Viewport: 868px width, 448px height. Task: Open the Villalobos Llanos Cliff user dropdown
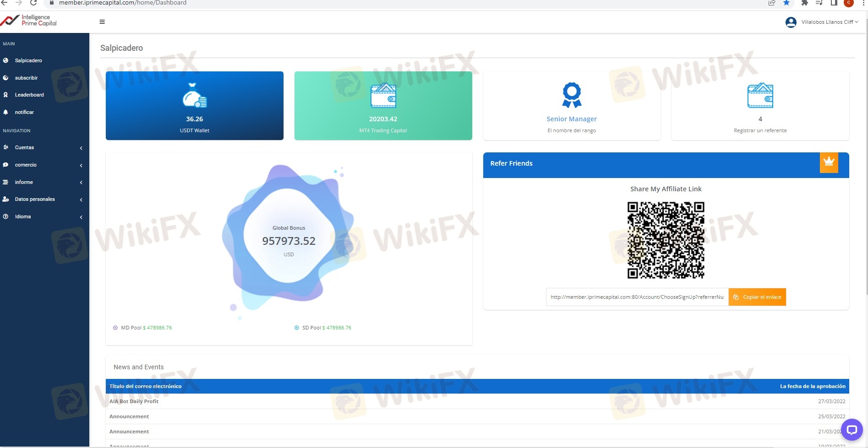pyautogui.click(x=830, y=22)
